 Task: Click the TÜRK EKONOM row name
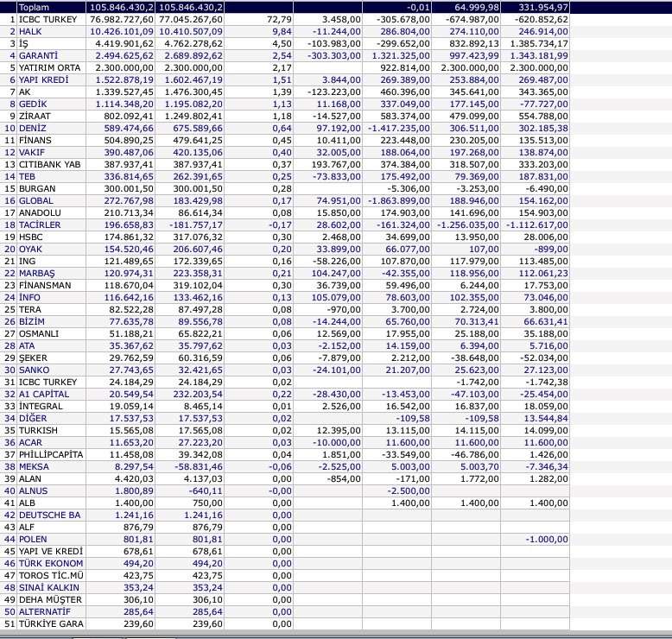tap(51, 563)
